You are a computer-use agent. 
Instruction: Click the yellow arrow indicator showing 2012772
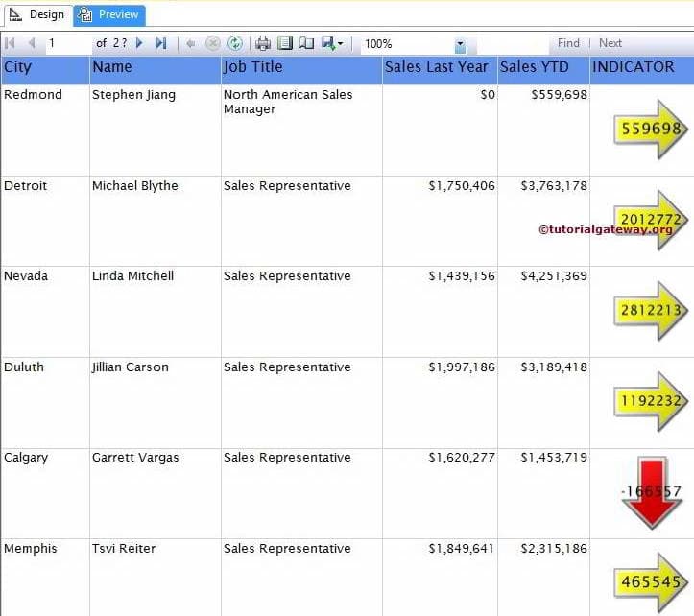click(651, 220)
